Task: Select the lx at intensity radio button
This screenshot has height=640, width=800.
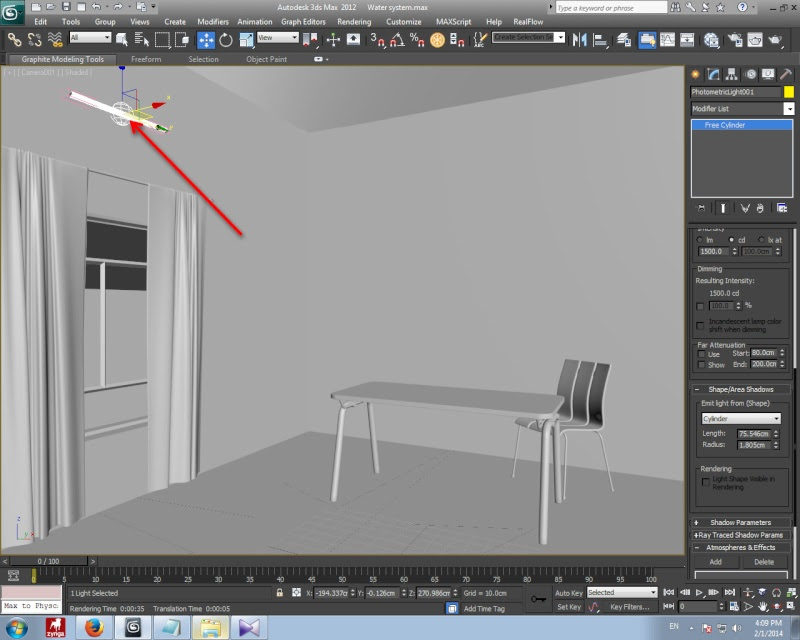Action: click(x=761, y=239)
